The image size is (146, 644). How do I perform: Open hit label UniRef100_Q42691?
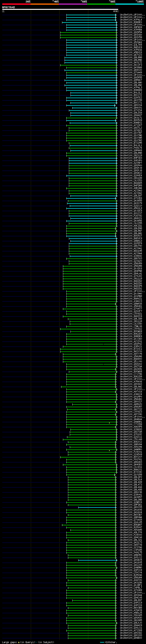(131, 369)
